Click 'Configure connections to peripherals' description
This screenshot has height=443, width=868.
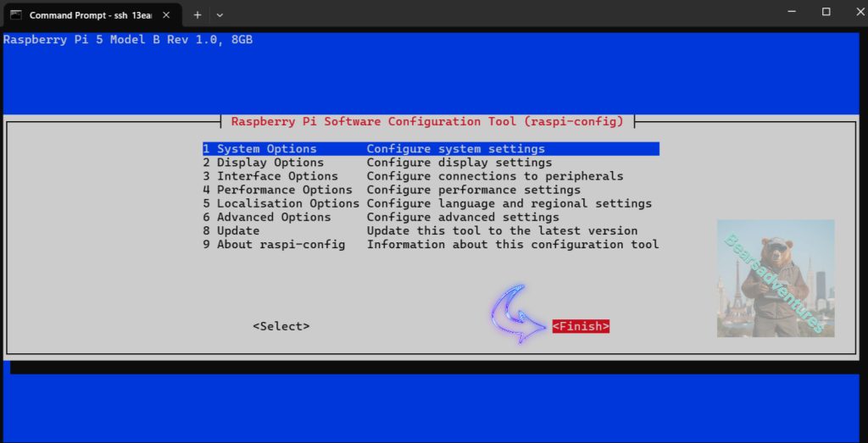pyautogui.click(x=495, y=176)
